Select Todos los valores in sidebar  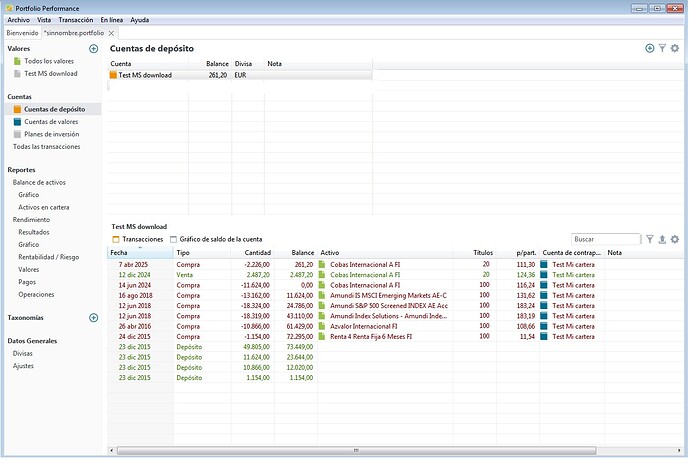49,61
